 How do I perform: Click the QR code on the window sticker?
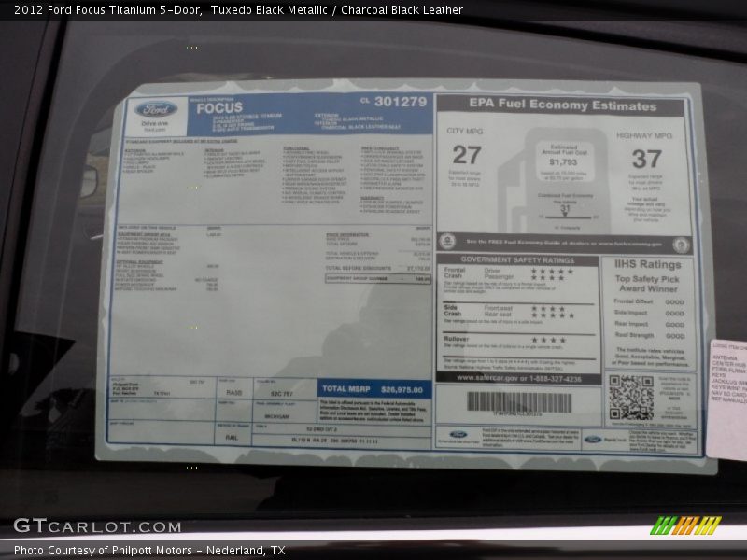[631, 397]
